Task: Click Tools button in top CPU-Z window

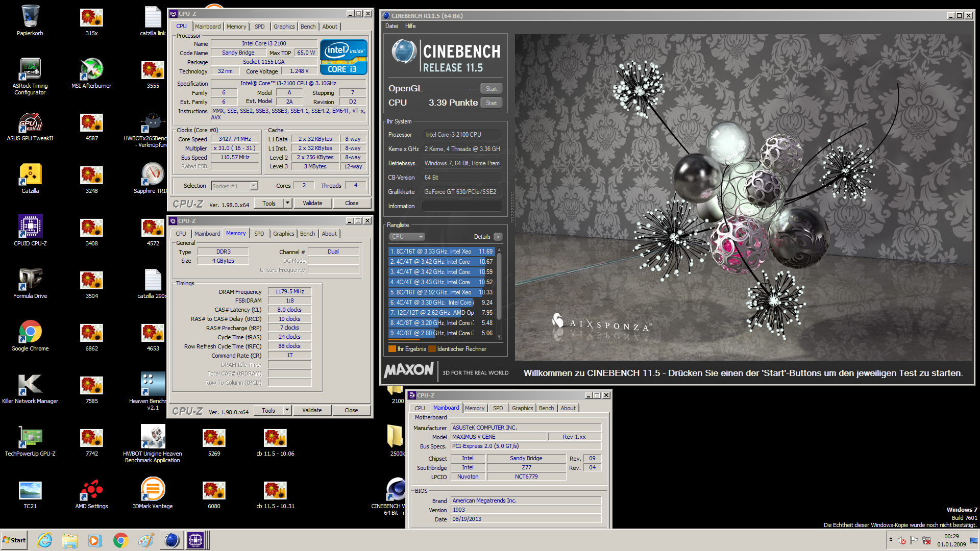Action: click(269, 203)
